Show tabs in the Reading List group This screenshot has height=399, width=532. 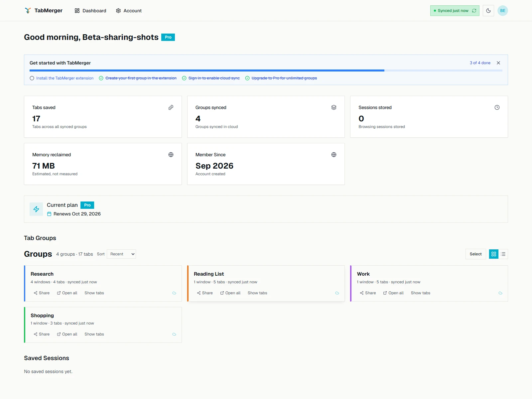pyautogui.click(x=257, y=293)
